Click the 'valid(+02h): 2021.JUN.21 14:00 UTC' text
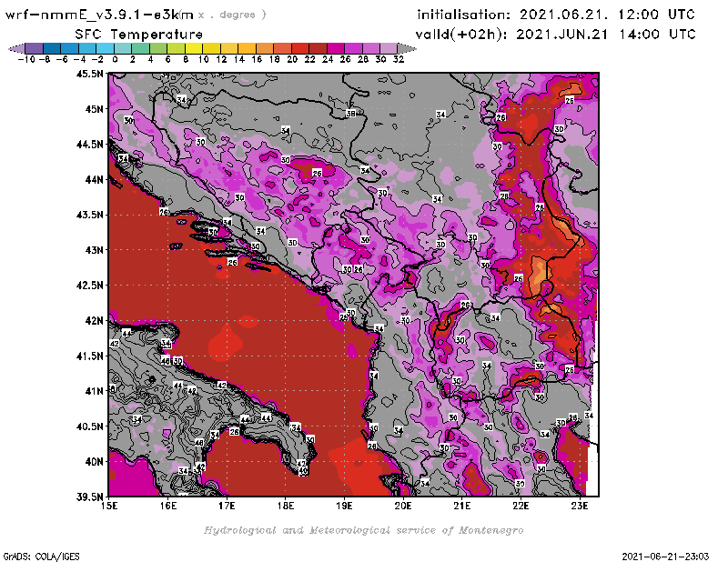The image size is (728, 562). pos(555,34)
